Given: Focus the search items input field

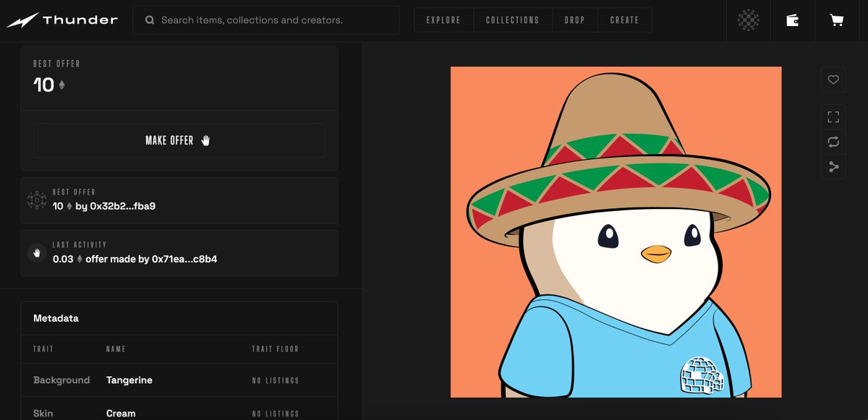Looking at the screenshot, I should 265,20.
